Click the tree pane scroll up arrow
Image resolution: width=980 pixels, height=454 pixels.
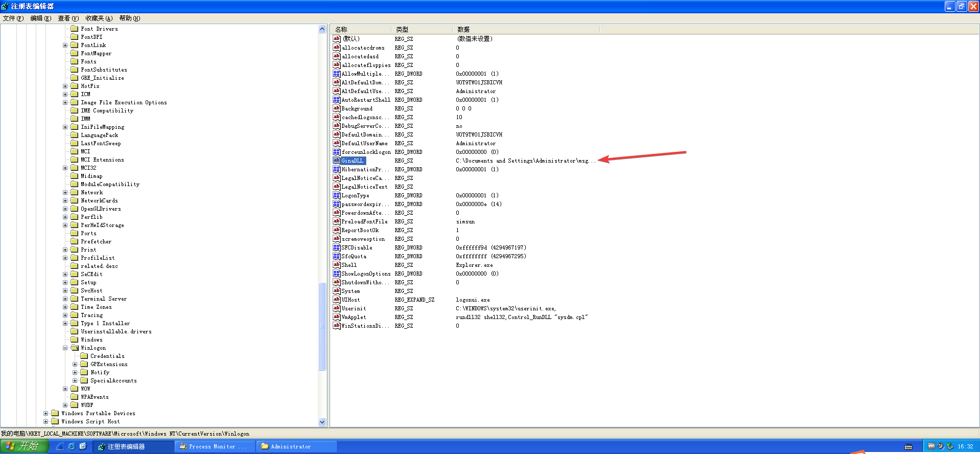pyautogui.click(x=322, y=29)
